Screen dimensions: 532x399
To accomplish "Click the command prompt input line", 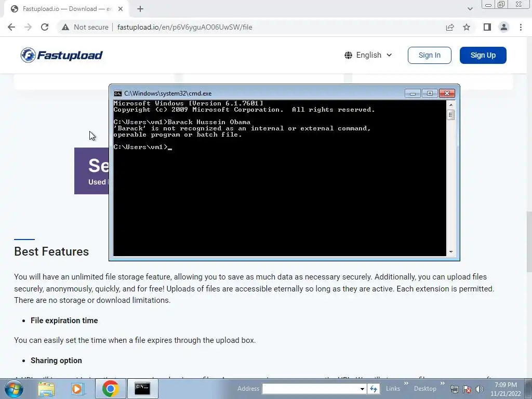I will [x=142, y=147].
